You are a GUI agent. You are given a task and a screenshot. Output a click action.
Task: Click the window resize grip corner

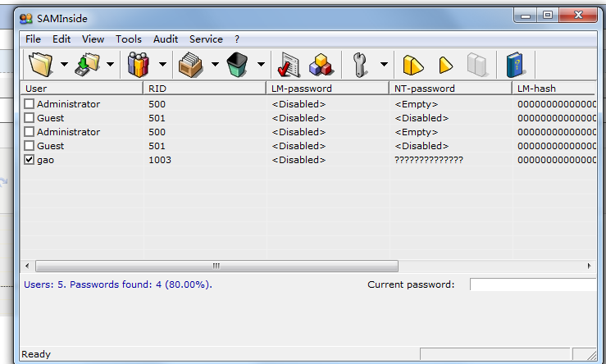590,354
